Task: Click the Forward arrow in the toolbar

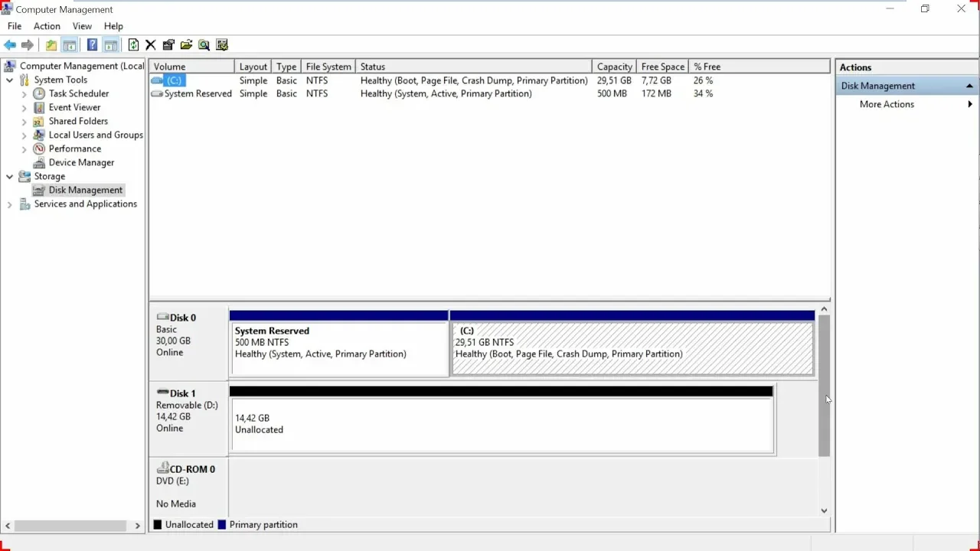Action: pos(28,45)
